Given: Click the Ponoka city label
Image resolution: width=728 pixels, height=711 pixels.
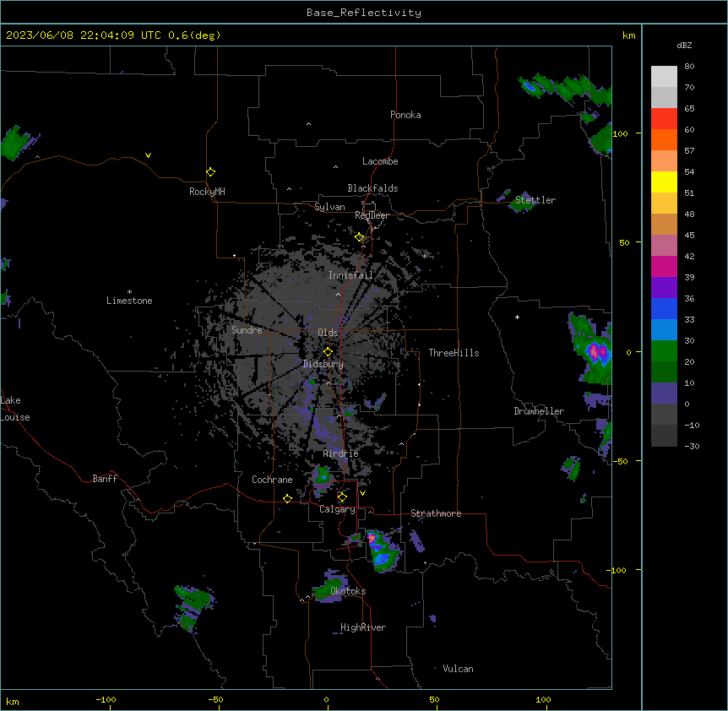Looking at the screenshot, I should tap(405, 115).
